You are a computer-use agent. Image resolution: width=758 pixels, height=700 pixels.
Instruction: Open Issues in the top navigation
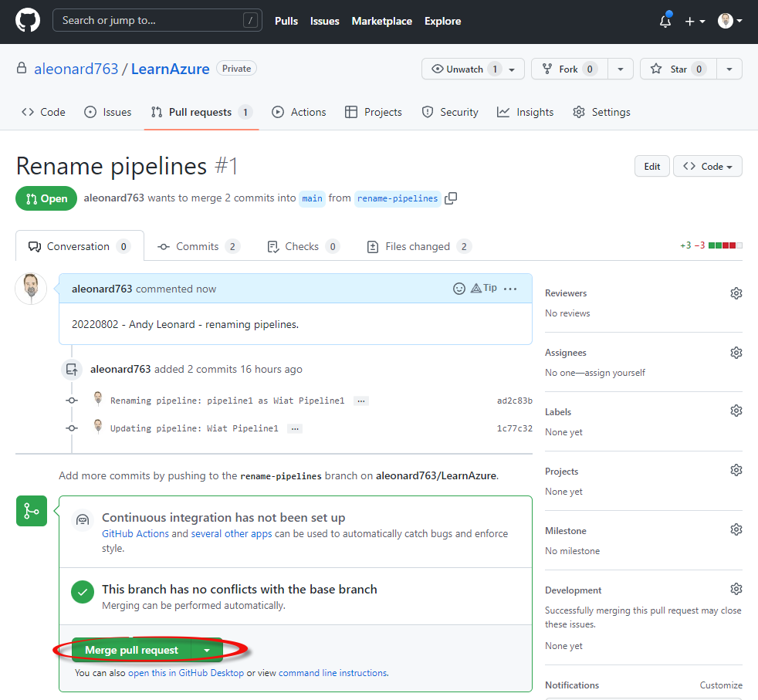point(324,22)
